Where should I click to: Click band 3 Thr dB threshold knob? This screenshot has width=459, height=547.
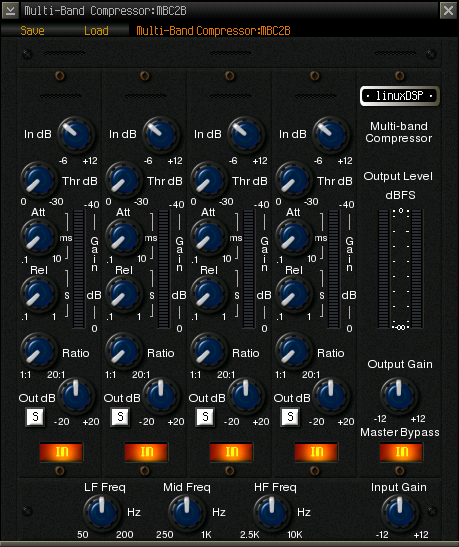coord(209,180)
